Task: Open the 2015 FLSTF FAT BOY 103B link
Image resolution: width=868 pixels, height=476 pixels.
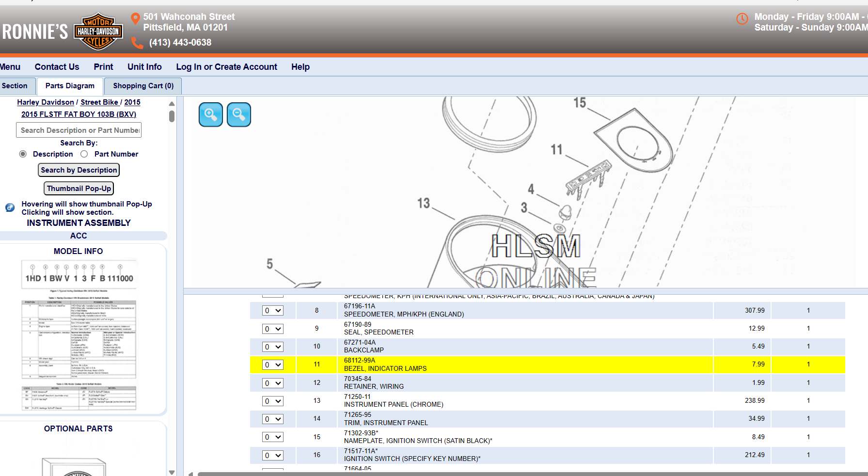Action: click(x=79, y=114)
